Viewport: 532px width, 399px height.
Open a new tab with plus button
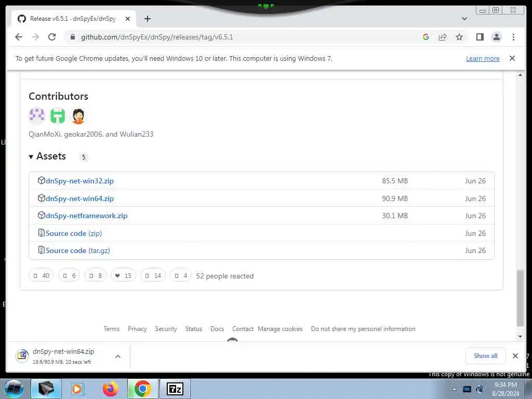tap(147, 19)
